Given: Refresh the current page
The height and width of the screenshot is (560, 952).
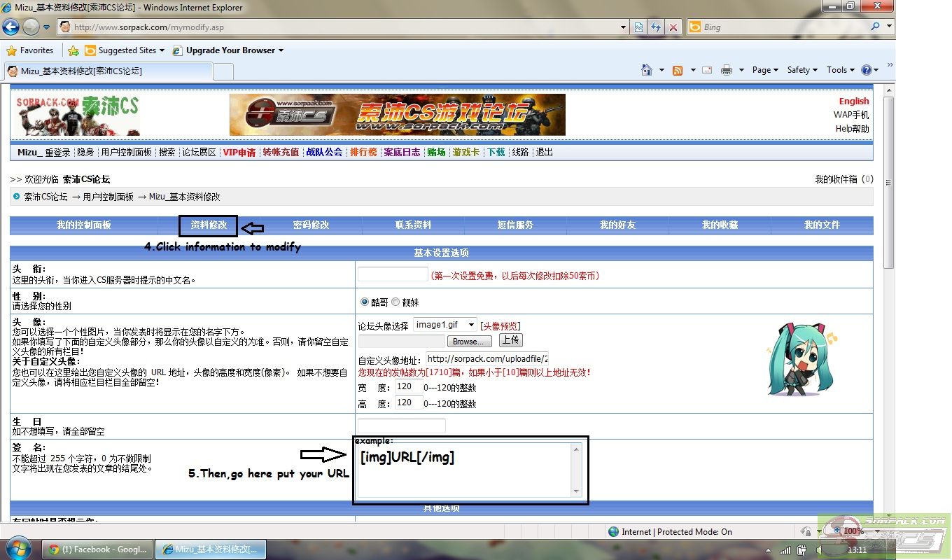Looking at the screenshot, I should (656, 27).
